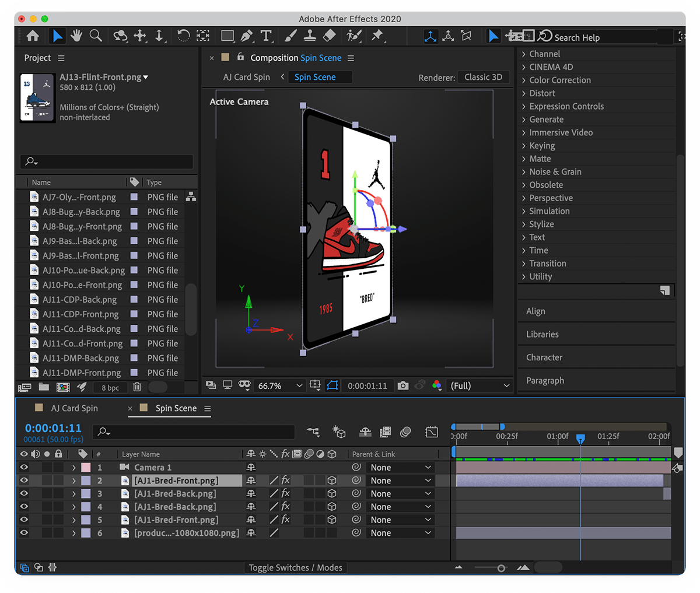
Task: Open the Composition panel hamburger menu
Action: [x=351, y=58]
